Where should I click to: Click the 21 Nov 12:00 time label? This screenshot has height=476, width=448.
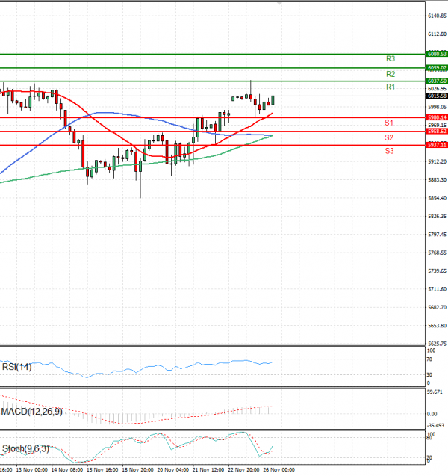208,470
